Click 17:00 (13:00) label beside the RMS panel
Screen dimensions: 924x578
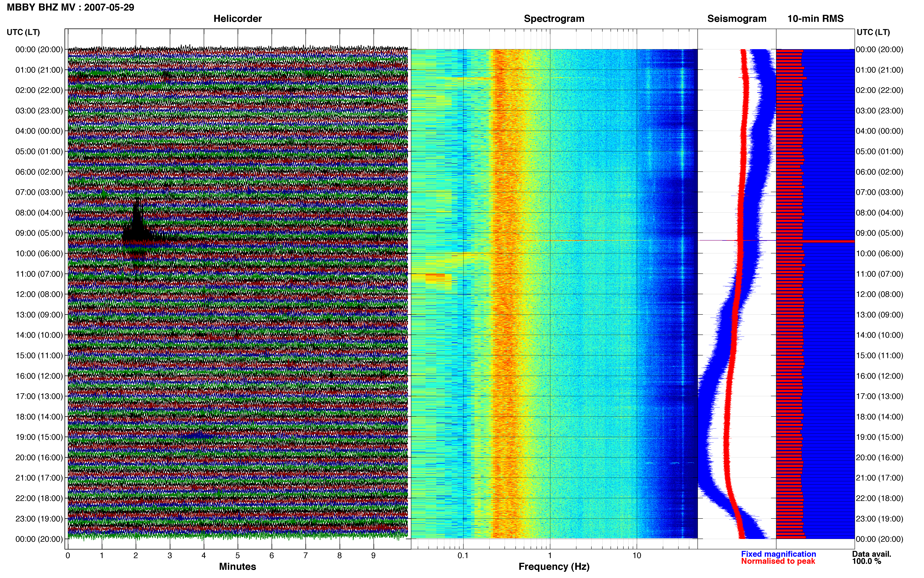[880, 396]
